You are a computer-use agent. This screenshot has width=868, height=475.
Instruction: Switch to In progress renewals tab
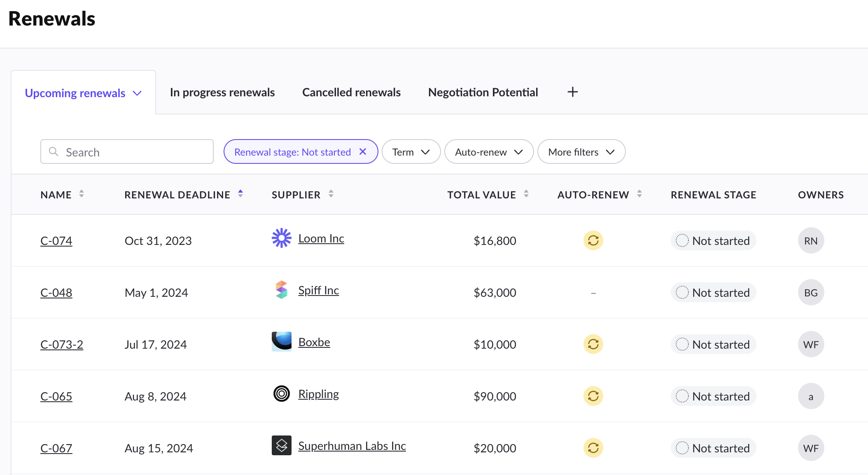(x=222, y=92)
